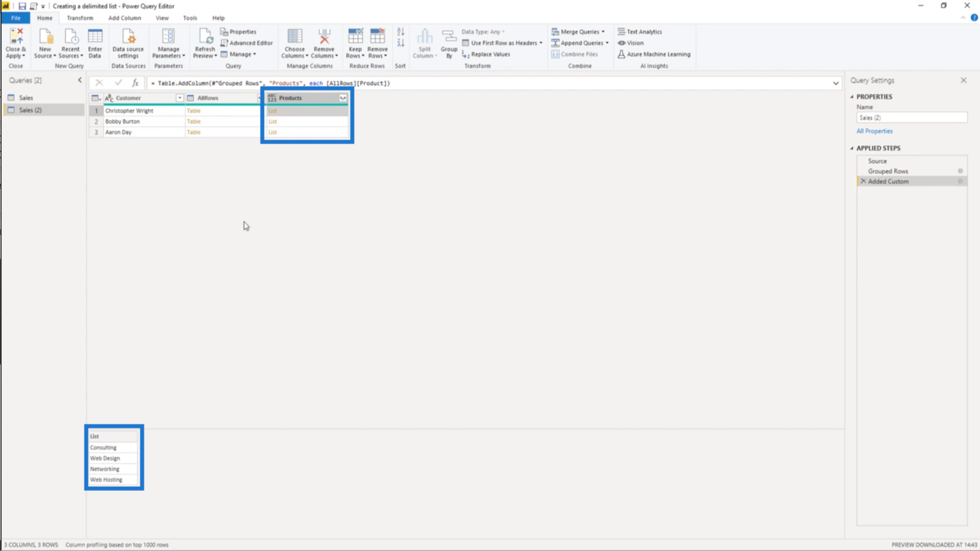Collapse APPLIED STEPS section
The height and width of the screenshot is (551, 980).
[852, 148]
